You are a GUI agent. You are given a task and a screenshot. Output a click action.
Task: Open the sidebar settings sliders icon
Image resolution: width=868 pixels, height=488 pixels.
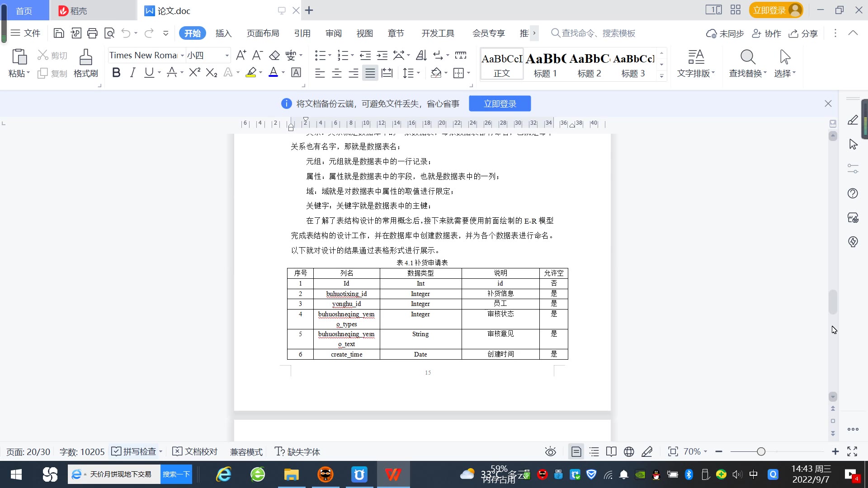tap(853, 169)
